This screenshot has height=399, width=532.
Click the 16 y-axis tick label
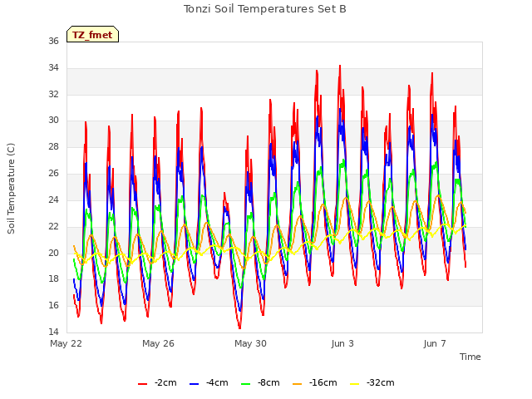click(53, 305)
